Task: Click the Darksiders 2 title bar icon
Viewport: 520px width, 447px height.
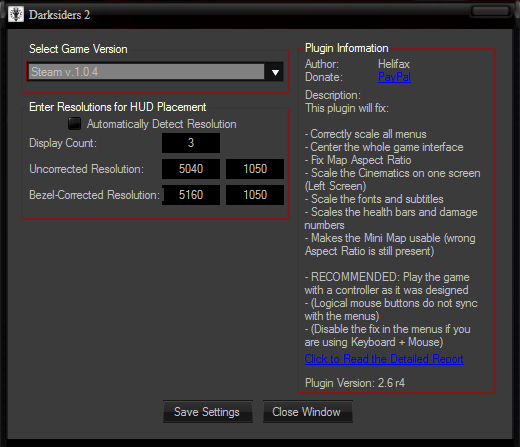Action: (x=16, y=14)
